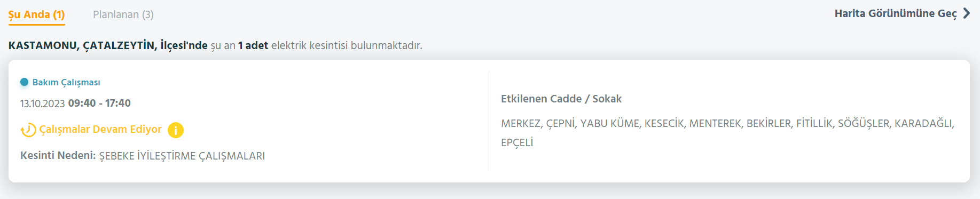
Task: Click the outage date 13.10.2023
Action: [x=43, y=104]
